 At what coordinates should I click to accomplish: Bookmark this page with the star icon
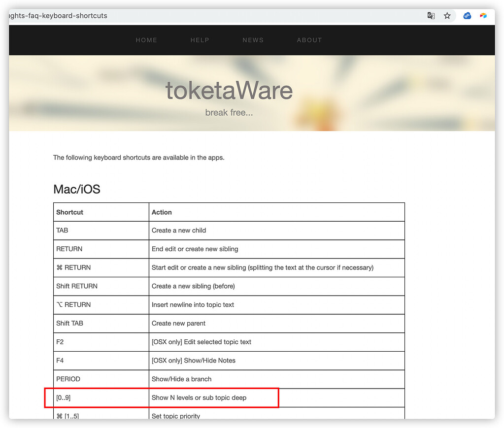coord(447,16)
